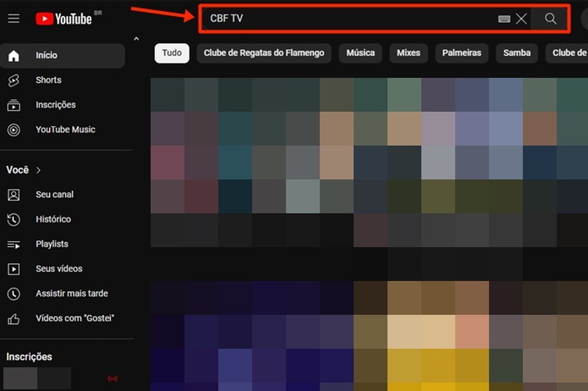Open Seus vídeos

(59, 268)
